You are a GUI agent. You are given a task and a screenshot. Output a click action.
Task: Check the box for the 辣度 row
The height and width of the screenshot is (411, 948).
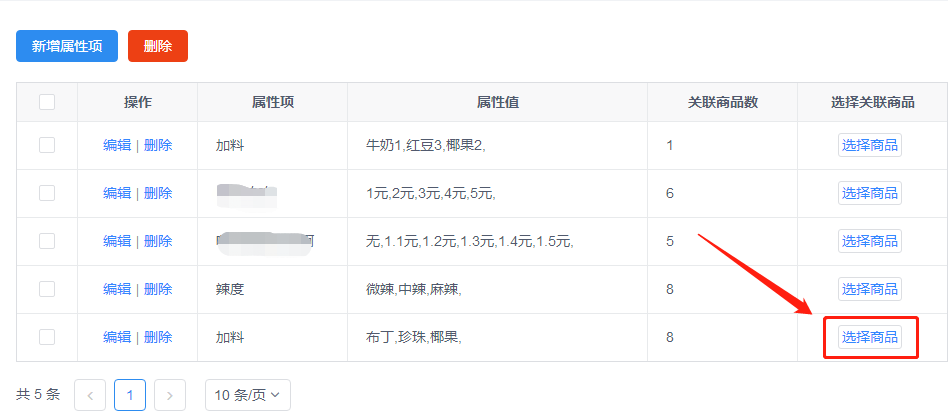tap(47, 289)
